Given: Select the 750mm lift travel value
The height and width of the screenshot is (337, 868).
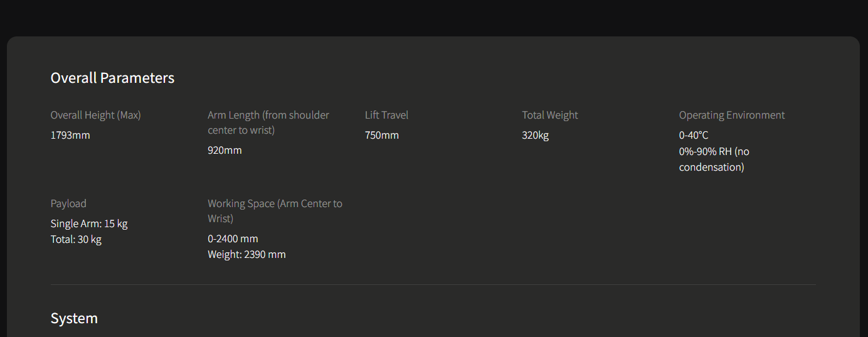Looking at the screenshot, I should pyautogui.click(x=382, y=135).
